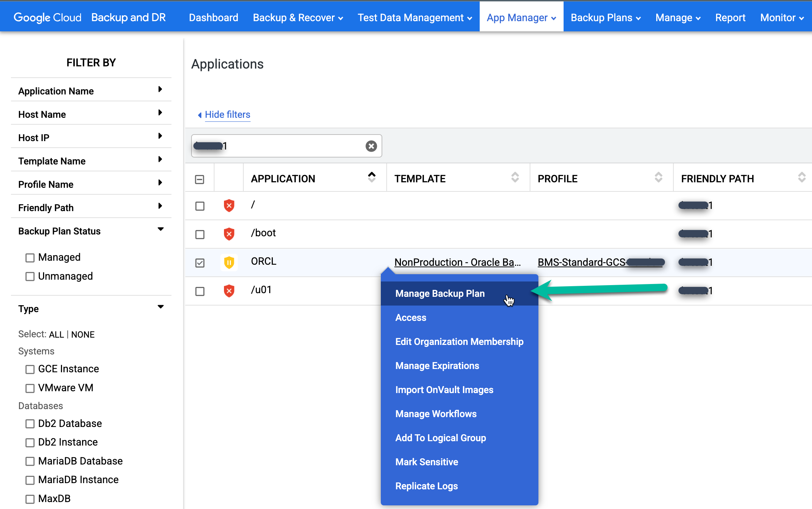Image resolution: width=812 pixels, height=509 pixels.
Task: Click the yellow warning icon for ORCL
Action: point(229,262)
